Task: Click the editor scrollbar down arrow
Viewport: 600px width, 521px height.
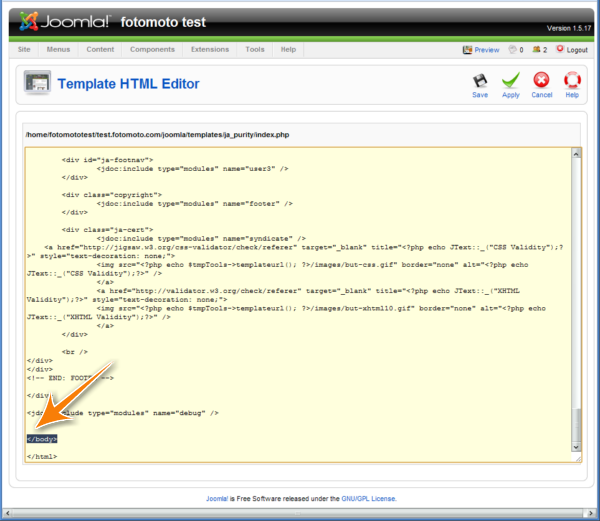Action: click(576, 447)
